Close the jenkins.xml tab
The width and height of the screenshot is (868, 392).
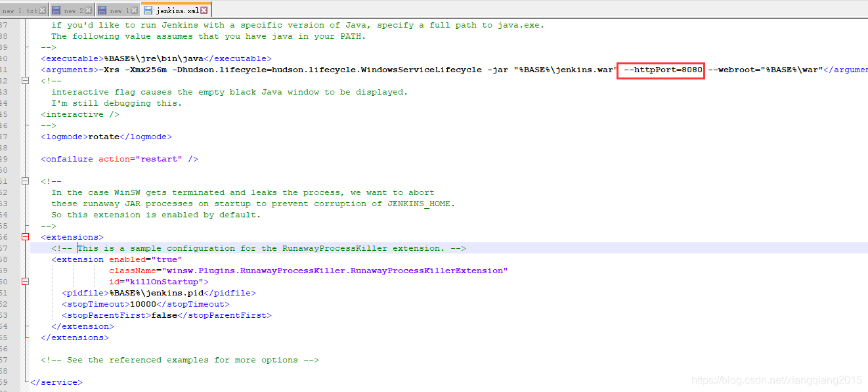pos(204,11)
